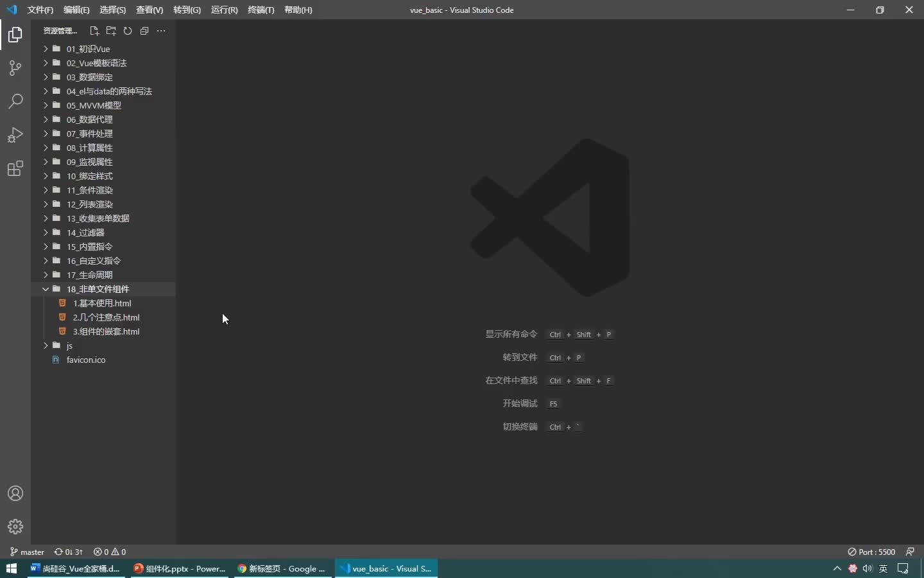Select the 17_生命周期 folder

pyautogui.click(x=103, y=275)
